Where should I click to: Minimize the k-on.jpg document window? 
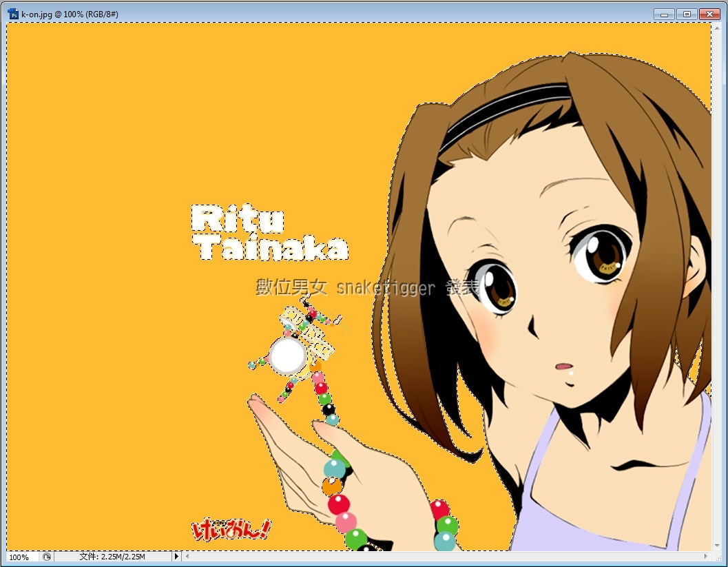click(x=664, y=14)
